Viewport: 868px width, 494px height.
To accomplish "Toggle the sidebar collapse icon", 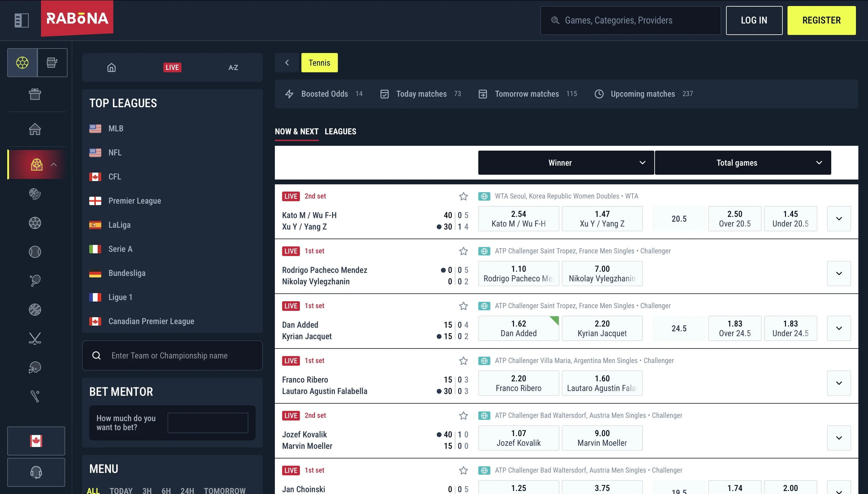I will 21,20.
